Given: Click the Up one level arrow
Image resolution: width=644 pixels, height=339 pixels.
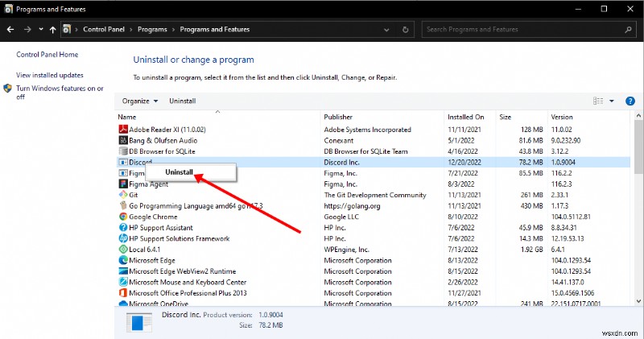Looking at the screenshot, I should [53, 30].
